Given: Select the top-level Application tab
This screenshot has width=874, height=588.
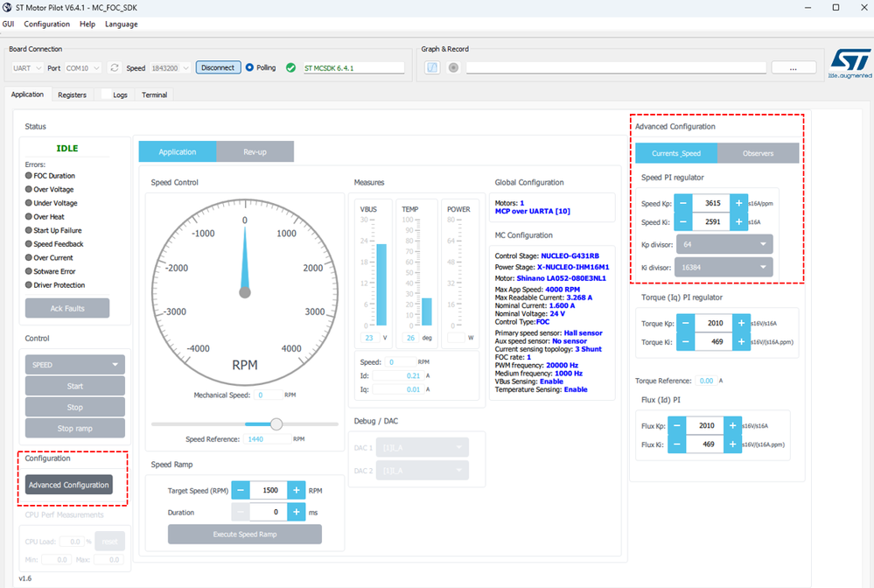Looking at the screenshot, I should [27, 94].
